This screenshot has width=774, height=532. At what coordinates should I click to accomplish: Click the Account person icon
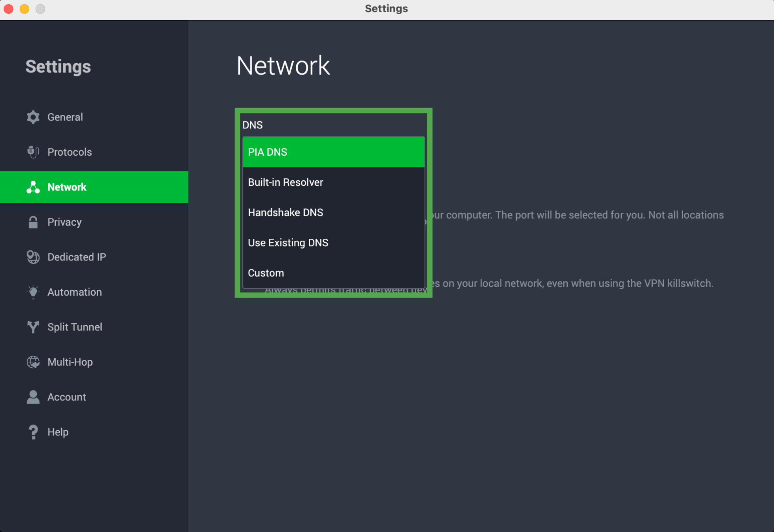click(x=33, y=397)
